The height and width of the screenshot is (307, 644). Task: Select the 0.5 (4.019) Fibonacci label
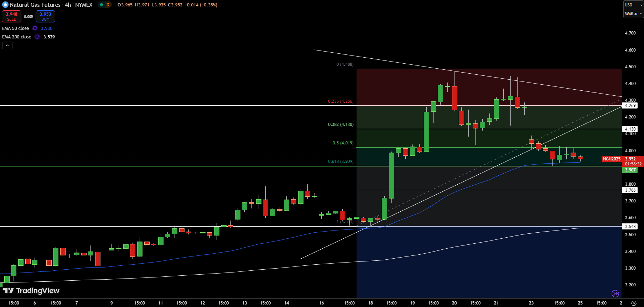[x=343, y=143]
